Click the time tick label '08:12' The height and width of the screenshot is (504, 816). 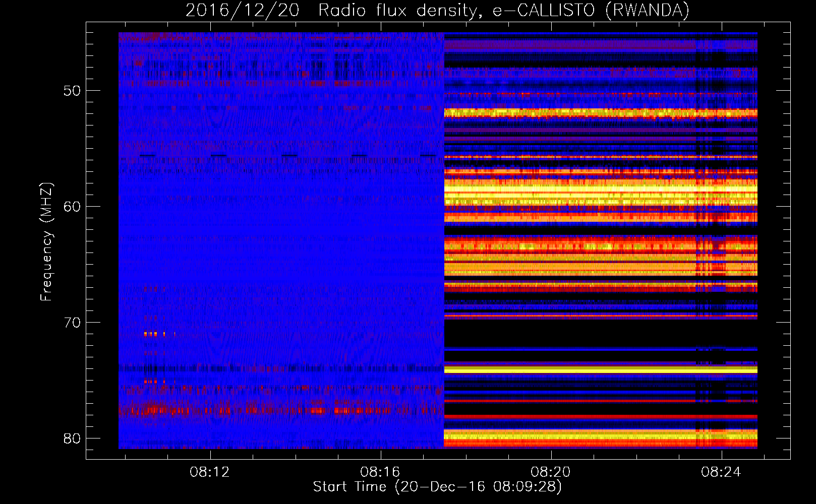(x=209, y=472)
